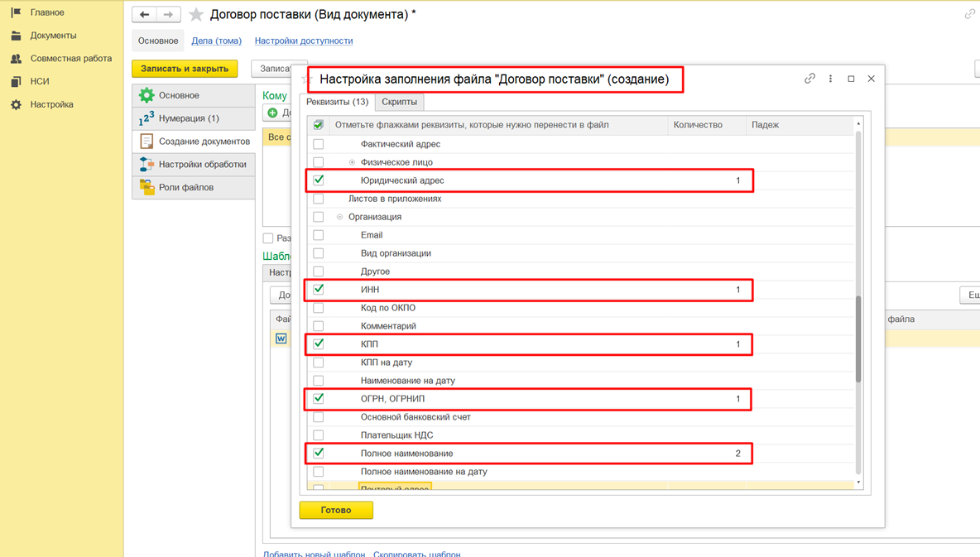The width and height of the screenshot is (980, 557).
Task: Click the Настройки обработки icon
Action: [x=147, y=165]
